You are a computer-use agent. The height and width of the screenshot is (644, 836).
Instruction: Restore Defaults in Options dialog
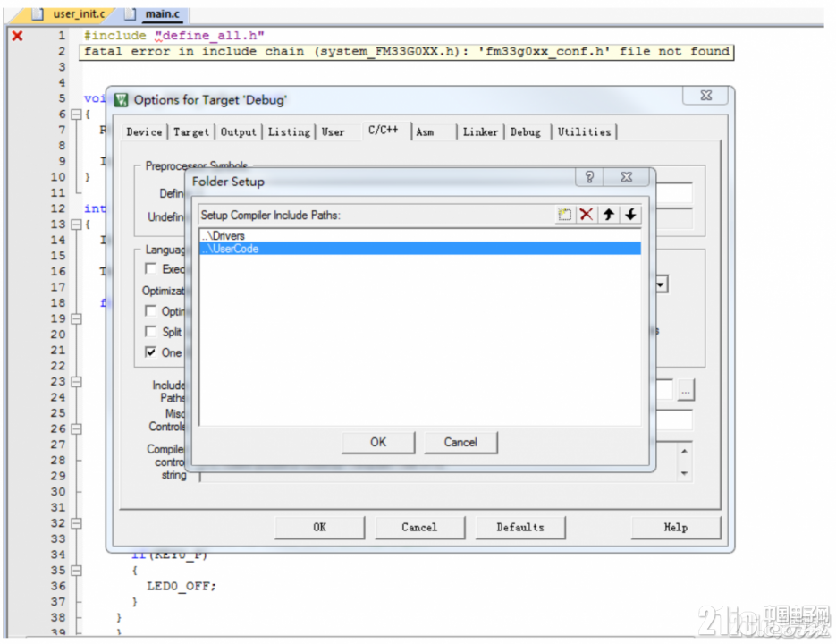(519, 527)
